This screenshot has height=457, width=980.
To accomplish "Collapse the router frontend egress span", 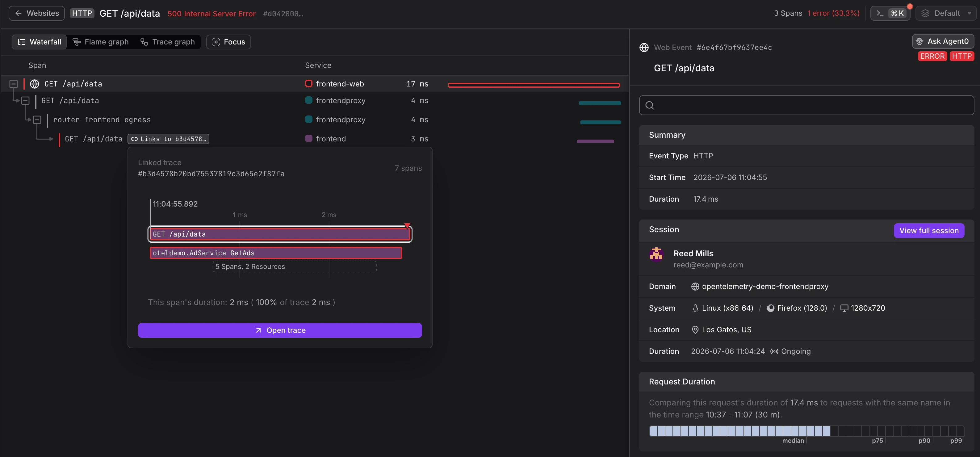I will point(37,119).
